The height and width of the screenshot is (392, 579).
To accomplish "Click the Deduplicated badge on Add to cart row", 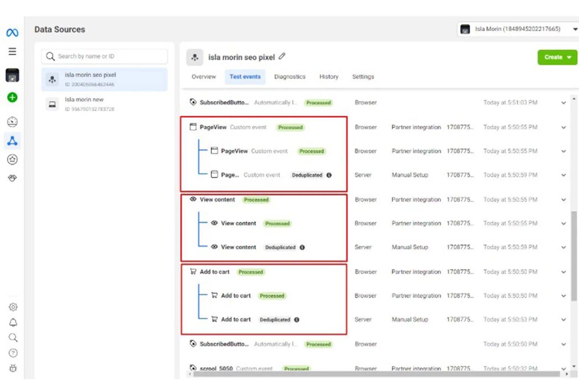I will click(275, 320).
